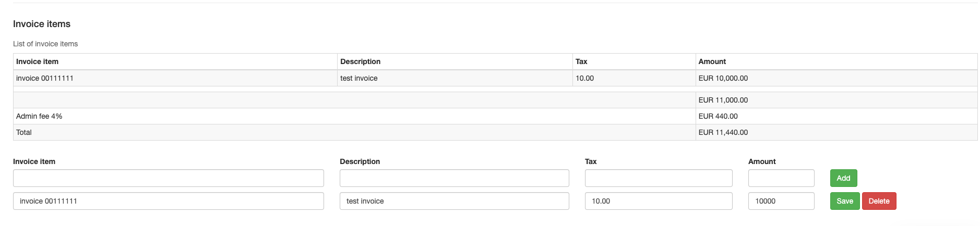Click the Tax input showing 10.00

(658, 201)
